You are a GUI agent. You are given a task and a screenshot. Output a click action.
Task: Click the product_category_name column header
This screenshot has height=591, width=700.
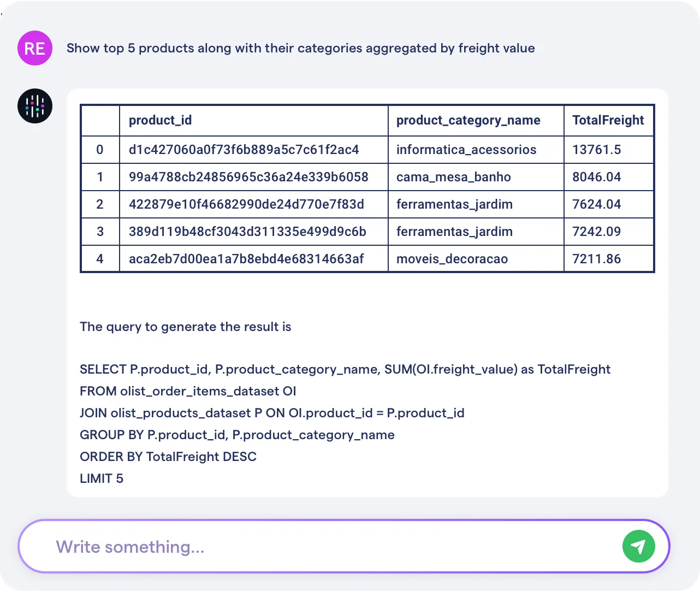tap(468, 120)
